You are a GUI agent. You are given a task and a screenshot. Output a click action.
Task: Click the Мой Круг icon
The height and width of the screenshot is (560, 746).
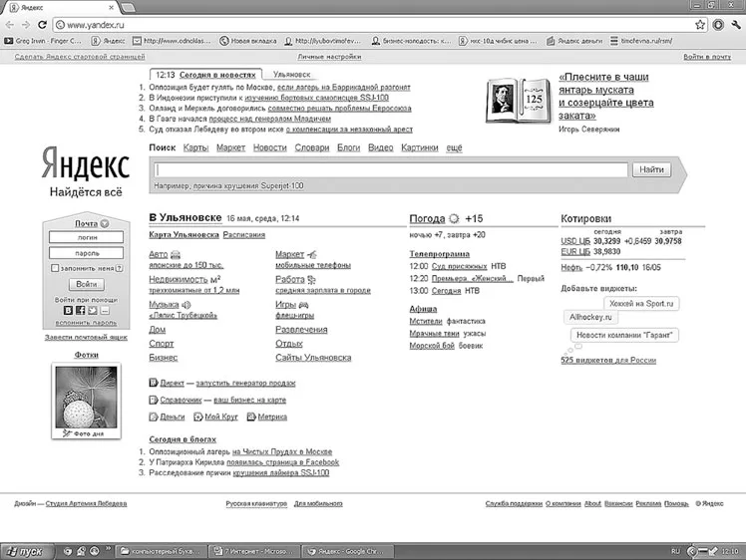pyautogui.click(x=197, y=417)
